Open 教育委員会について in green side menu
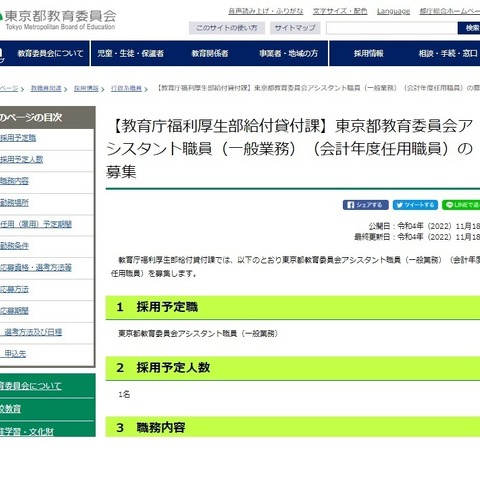The height and width of the screenshot is (480, 480). [31, 386]
